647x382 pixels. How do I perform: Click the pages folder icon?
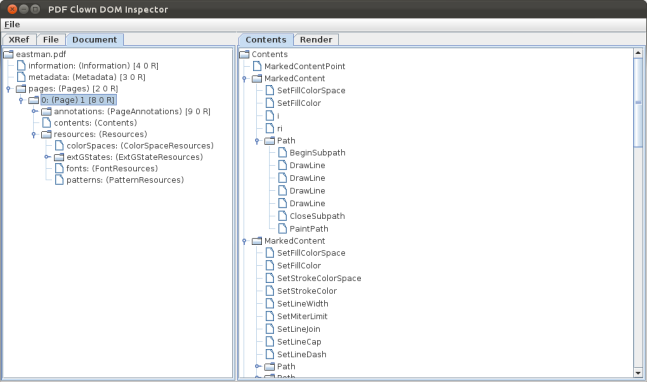(21, 89)
